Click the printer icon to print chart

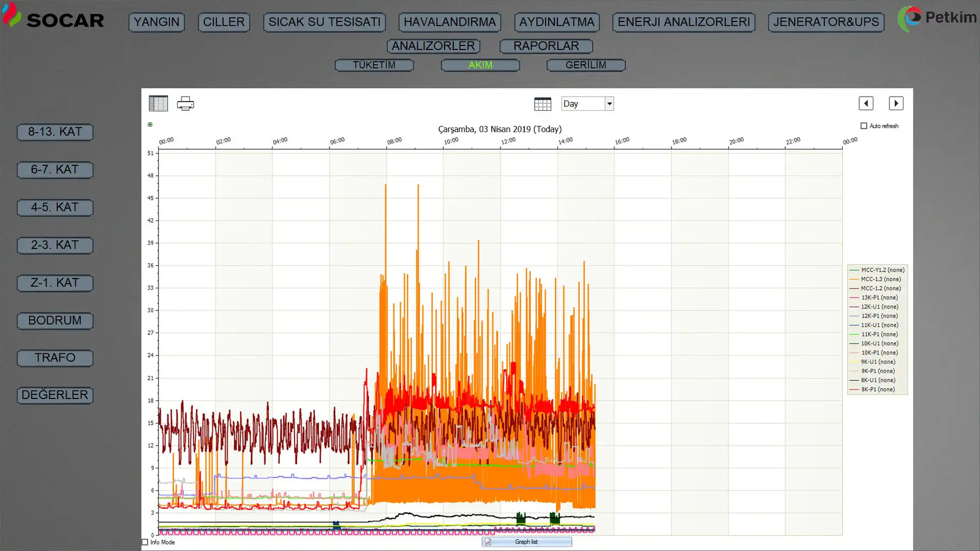tap(186, 103)
